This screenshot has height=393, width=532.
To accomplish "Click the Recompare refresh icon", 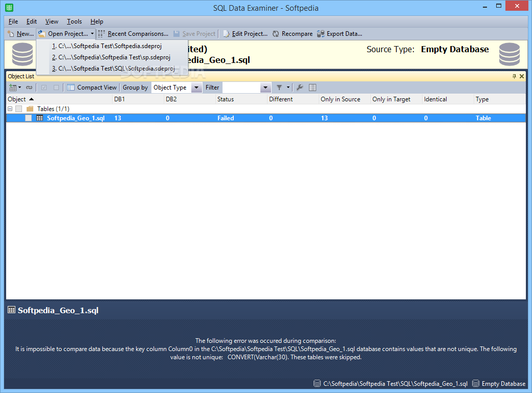I will click(x=276, y=34).
